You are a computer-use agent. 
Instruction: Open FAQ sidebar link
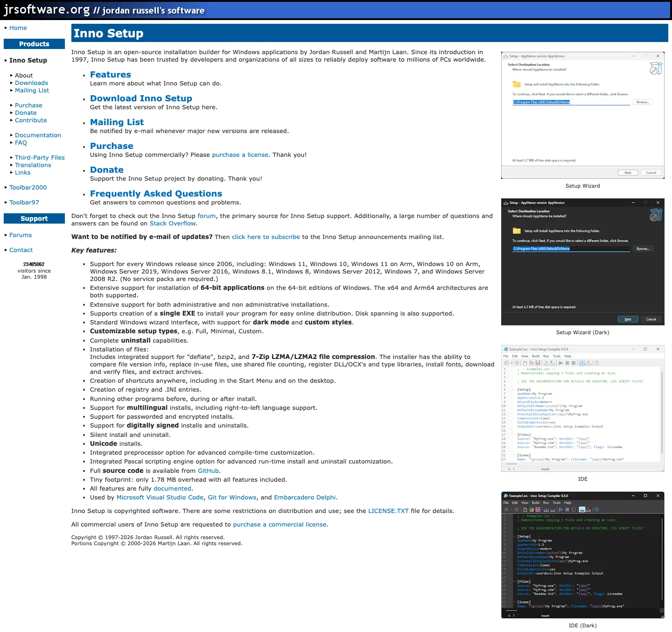(x=21, y=142)
